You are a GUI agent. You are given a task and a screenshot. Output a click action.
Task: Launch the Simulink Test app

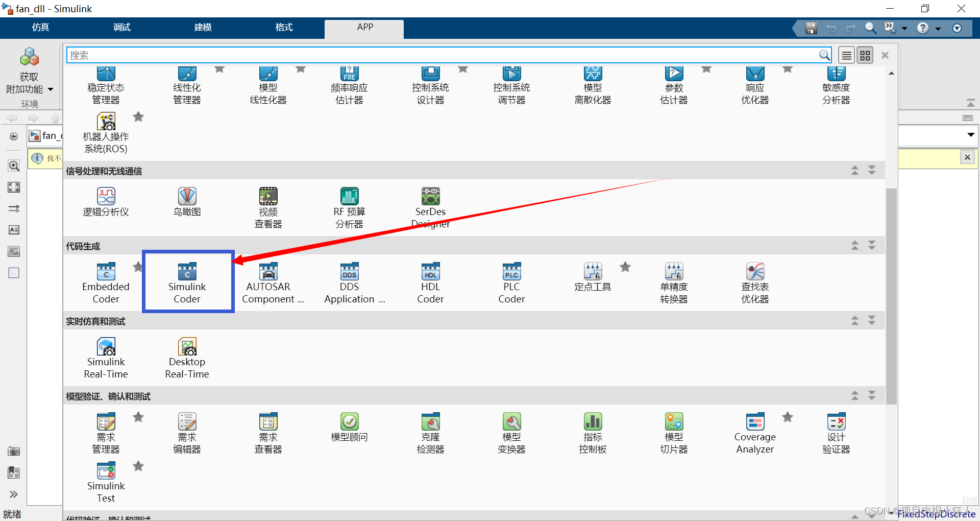[106, 482]
